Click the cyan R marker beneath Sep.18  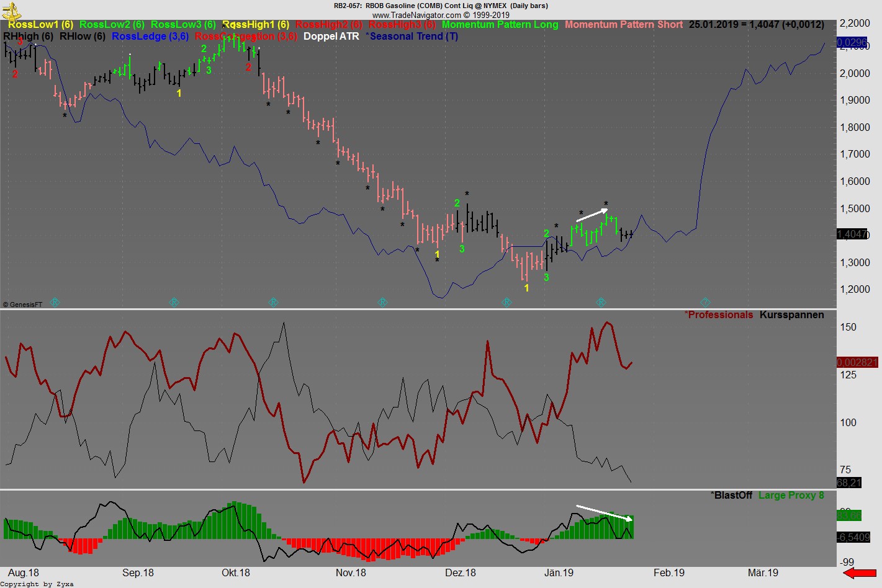pos(174,302)
